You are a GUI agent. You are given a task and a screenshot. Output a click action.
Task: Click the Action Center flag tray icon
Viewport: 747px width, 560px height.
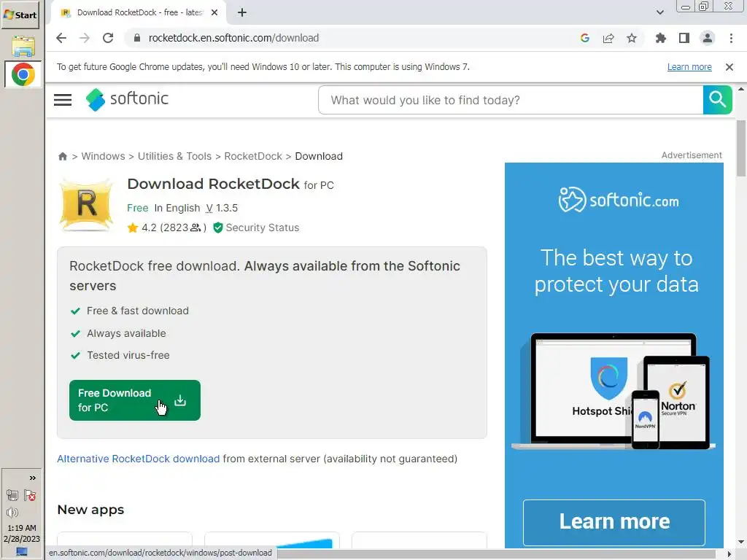pos(30,495)
